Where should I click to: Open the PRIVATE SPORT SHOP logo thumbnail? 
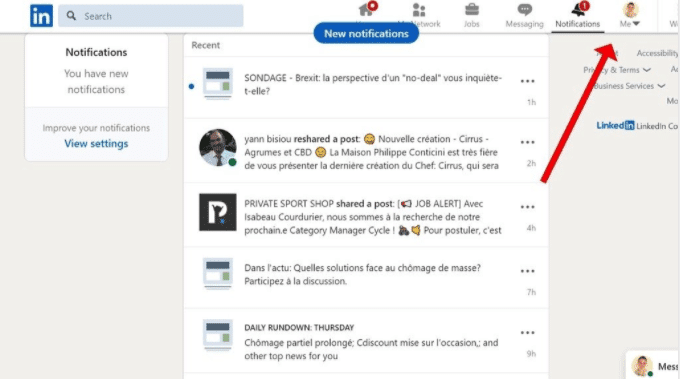click(x=218, y=212)
